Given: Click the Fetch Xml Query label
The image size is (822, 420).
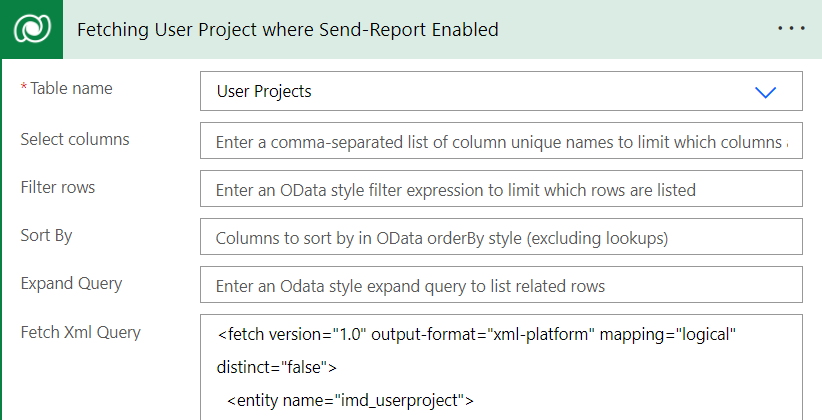Looking at the screenshot, I should point(80,332).
